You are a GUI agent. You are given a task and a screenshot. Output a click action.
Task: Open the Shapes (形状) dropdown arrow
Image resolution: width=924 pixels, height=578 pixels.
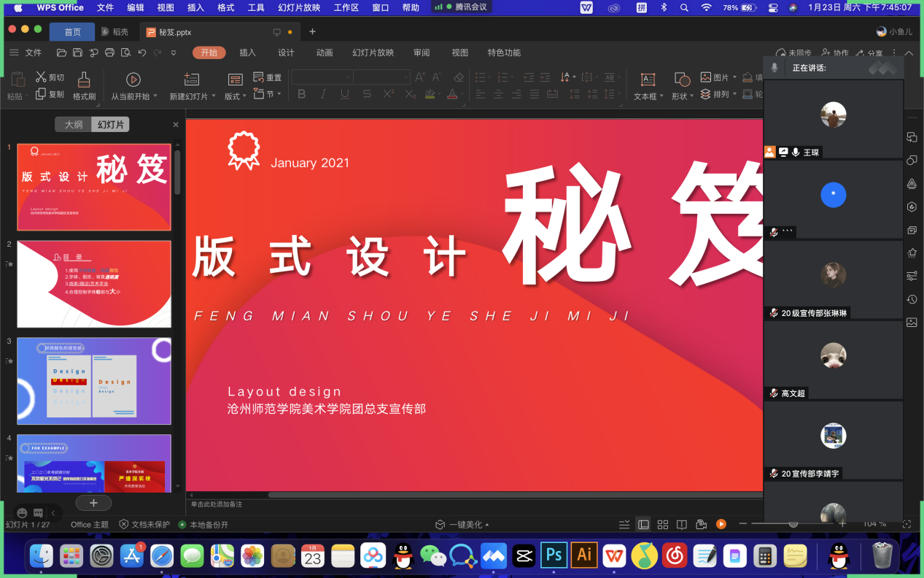coord(692,96)
